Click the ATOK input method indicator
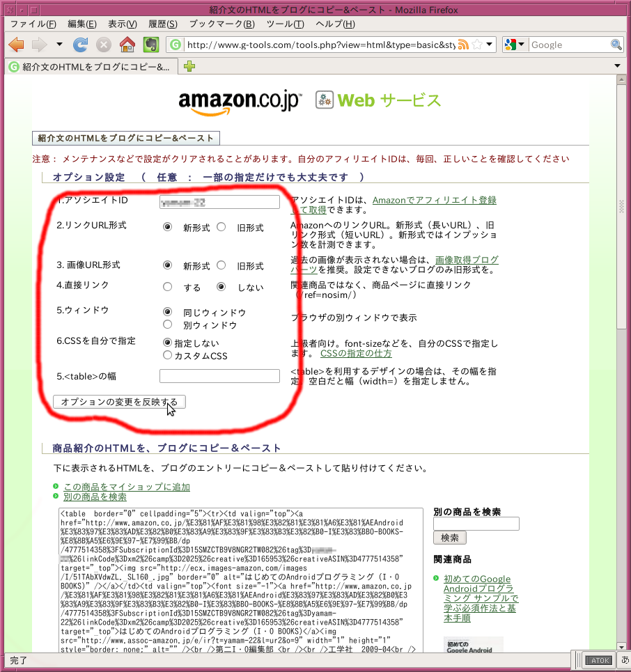This screenshot has width=631, height=672. [x=600, y=660]
